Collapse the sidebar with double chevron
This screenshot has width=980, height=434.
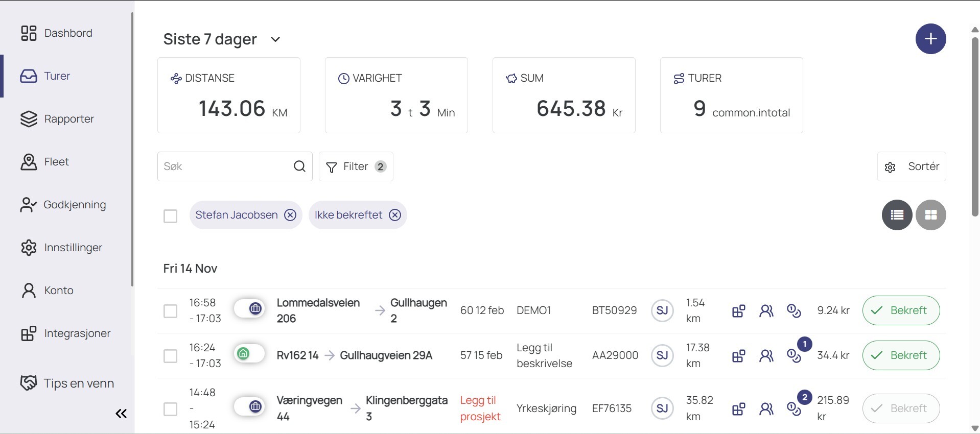point(121,414)
